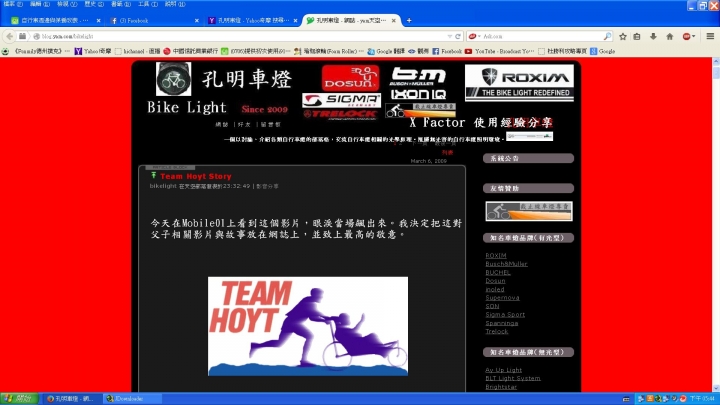Click the search magnifier icon in search box
The width and height of the screenshot is (720, 405).
tap(607, 36)
